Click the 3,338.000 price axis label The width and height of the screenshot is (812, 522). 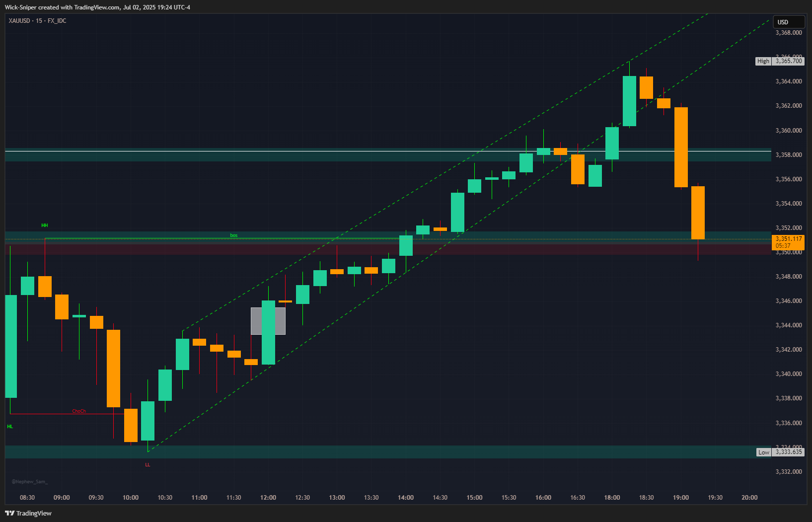coord(789,398)
